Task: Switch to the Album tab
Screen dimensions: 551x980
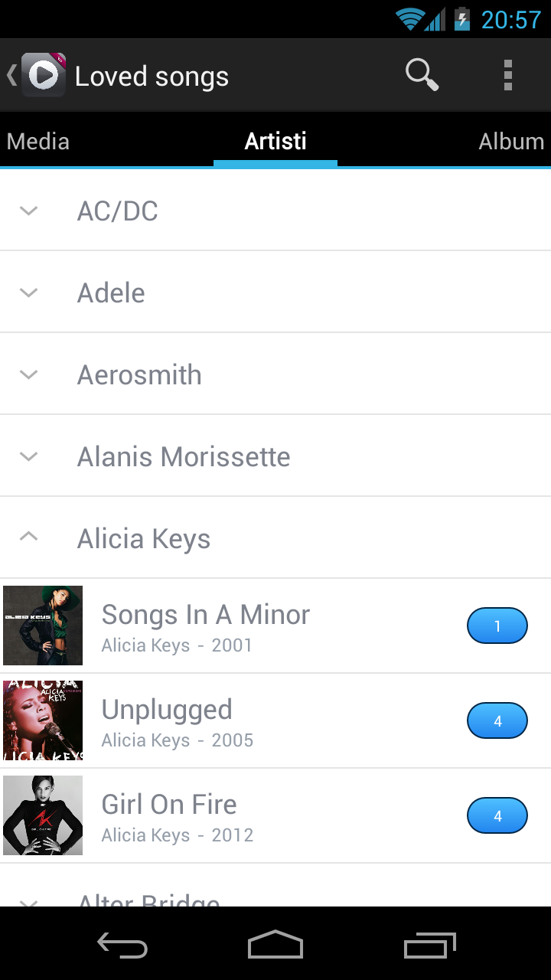Action: (x=510, y=142)
